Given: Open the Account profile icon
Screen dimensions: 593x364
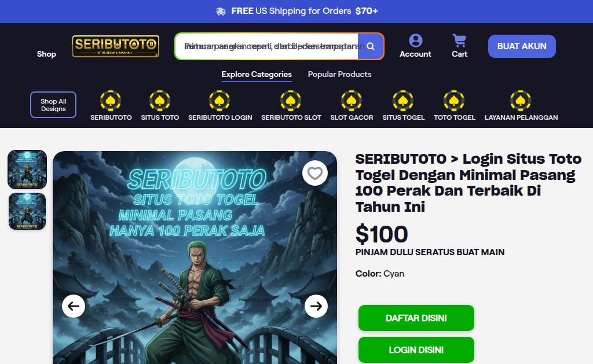Looking at the screenshot, I should 415,41.
